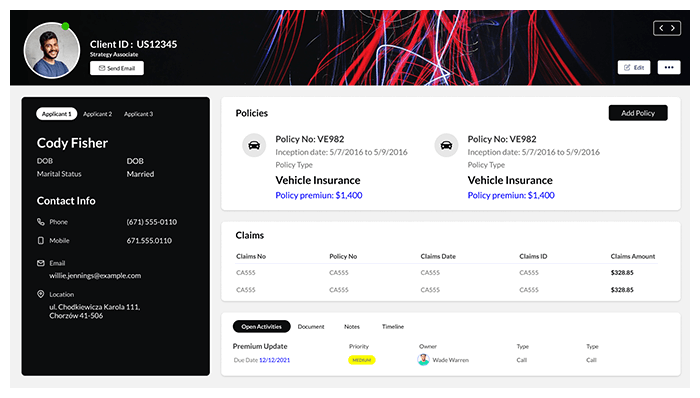
Task: Click the location pin icon
Action: [x=41, y=294]
